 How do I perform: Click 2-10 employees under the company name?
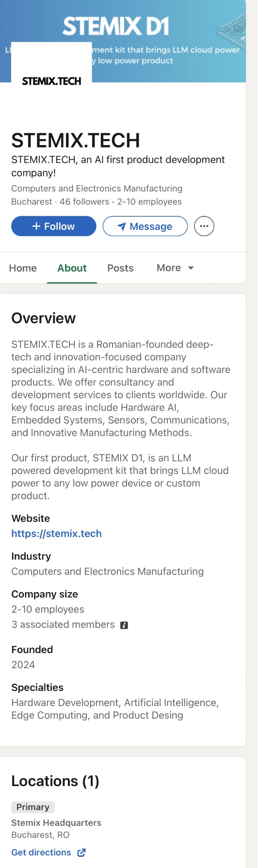coord(149,202)
